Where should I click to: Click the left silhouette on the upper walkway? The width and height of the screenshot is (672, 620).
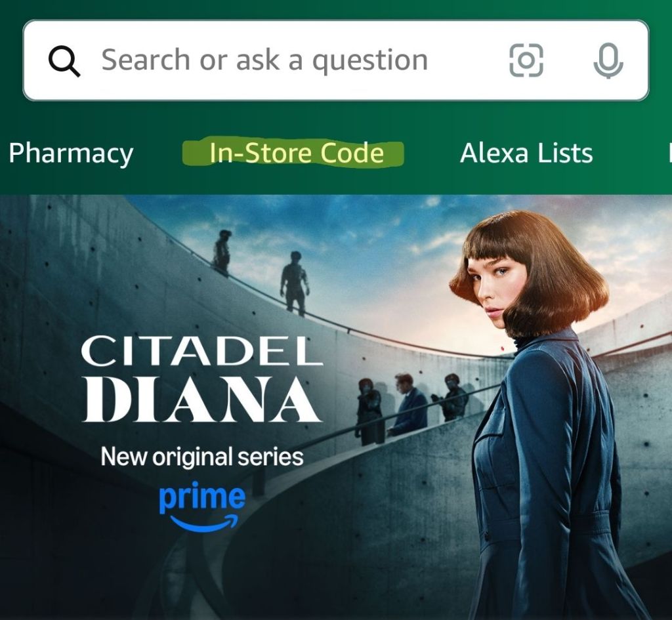click(x=222, y=253)
